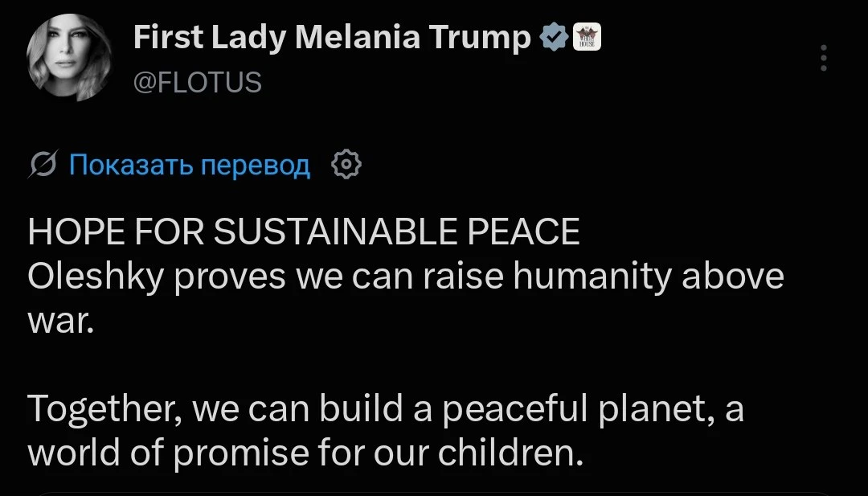Click 'world of promise for our children' line
This screenshot has height=496, width=868.
(305, 454)
